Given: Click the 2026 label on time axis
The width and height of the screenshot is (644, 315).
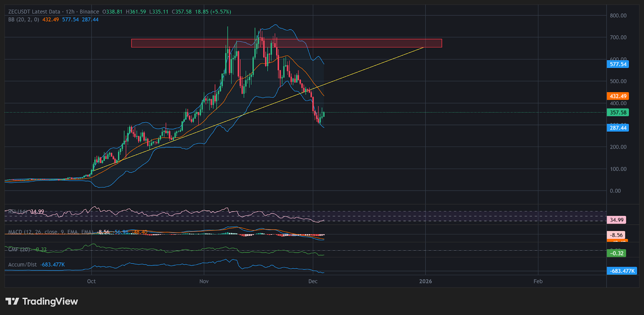Looking at the screenshot, I should pyautogui.click(x=425, y=281).
